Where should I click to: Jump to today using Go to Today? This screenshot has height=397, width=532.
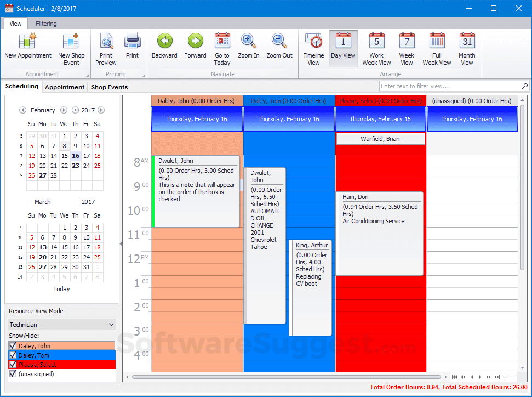[222, 42]
